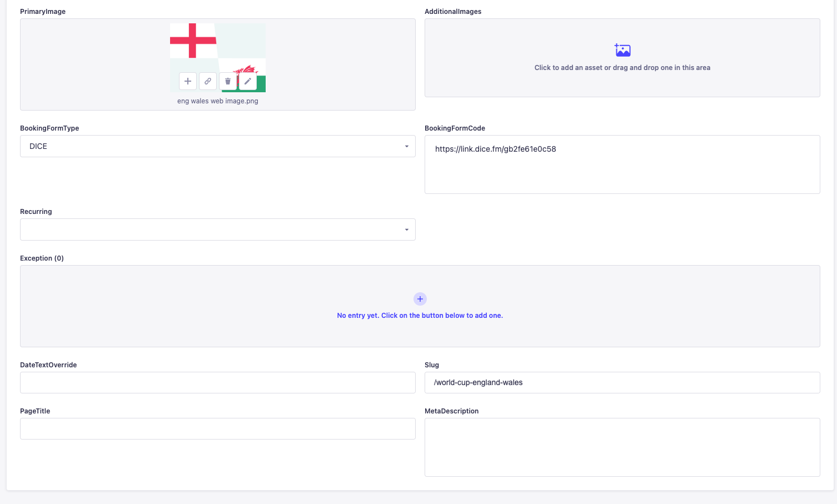Click into the MetaDescription text area
The height and width of the screenshot is (504, 837).
pyautogui.click(x=622, y=447)
